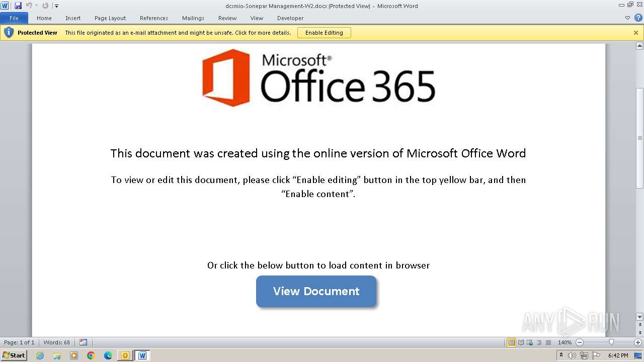Viewport: 644px width, 362px height.
Task: Click the 140% zoom level
Action: (x=565, y=342)
